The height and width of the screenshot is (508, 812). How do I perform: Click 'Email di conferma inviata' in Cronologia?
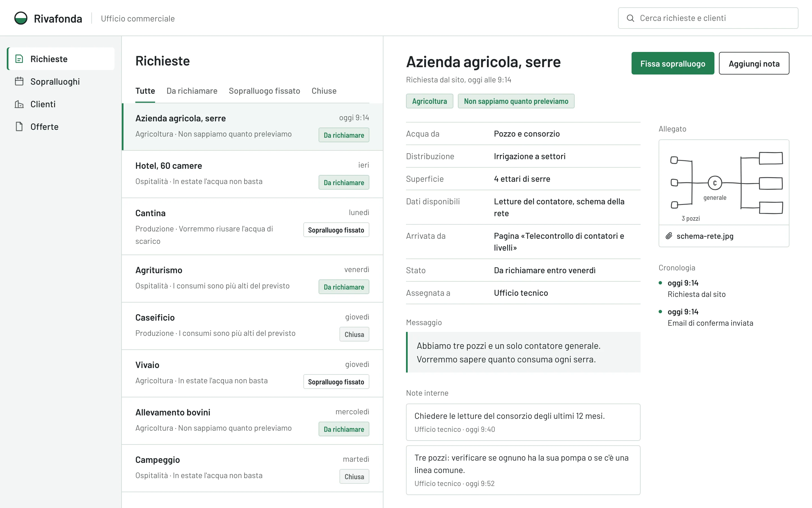pos(710,323)
